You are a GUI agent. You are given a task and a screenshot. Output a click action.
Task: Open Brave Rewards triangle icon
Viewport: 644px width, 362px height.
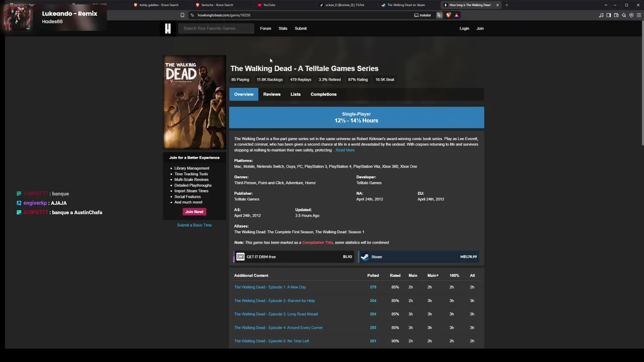tap(456, 15)
